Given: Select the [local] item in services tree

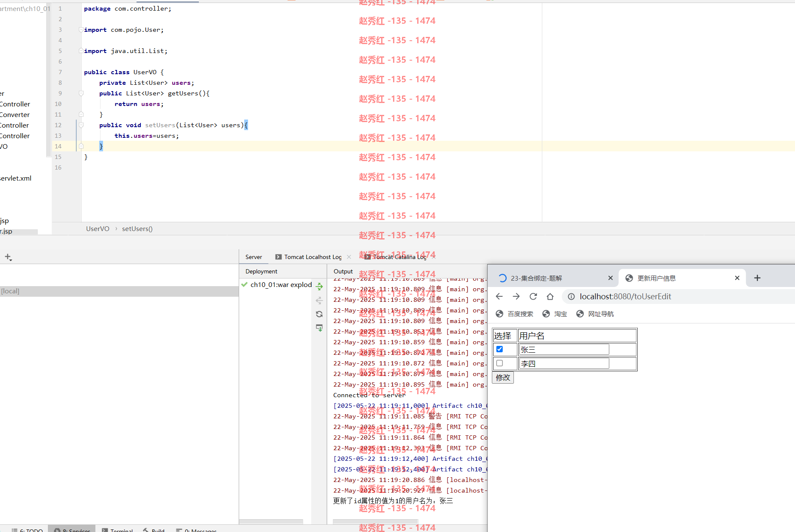Looking at the screenshot, I should click(x=119, y=291).
